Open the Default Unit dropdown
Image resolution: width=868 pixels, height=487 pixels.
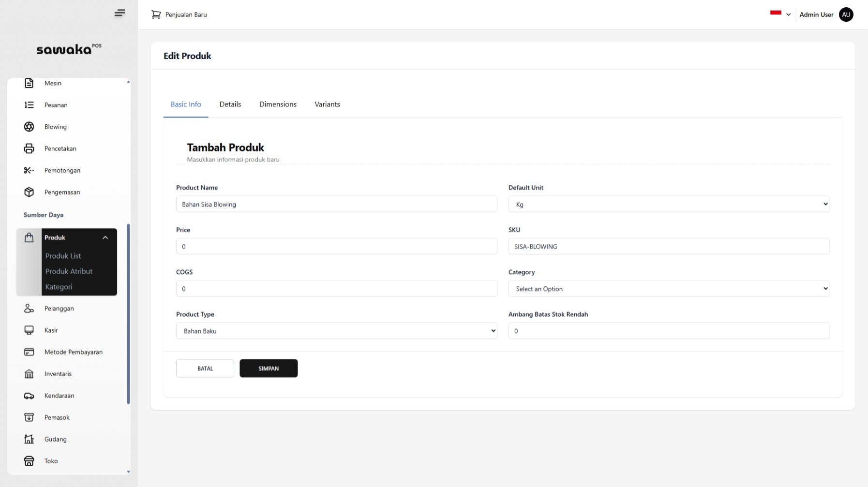click(668, 204)
